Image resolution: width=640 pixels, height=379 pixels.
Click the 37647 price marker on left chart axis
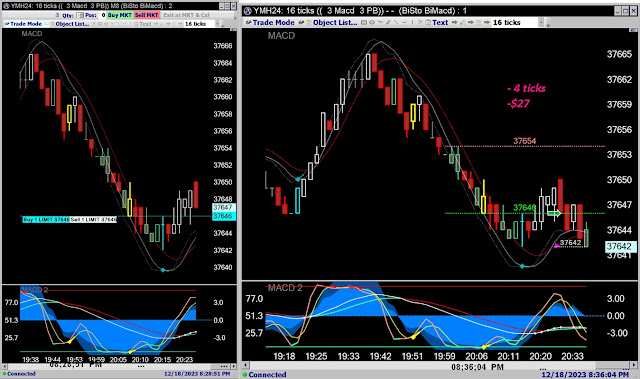click(223, 208)
